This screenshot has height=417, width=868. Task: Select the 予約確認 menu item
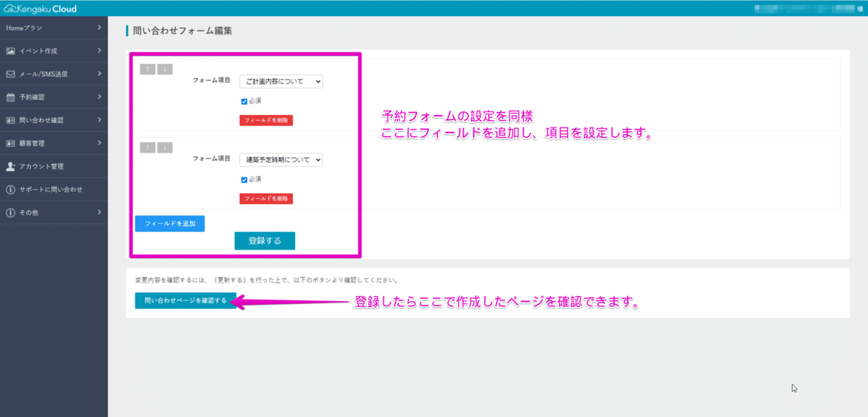43,96
